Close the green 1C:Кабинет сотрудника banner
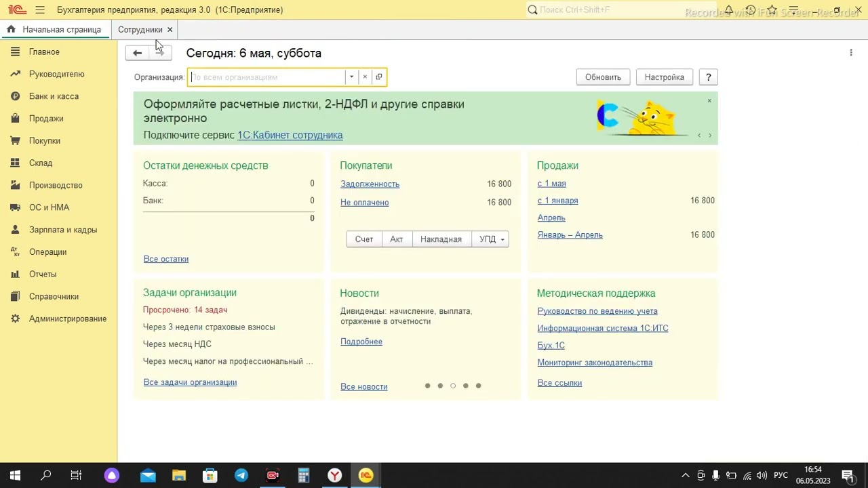 pyautogui.click(x=709, y=101)
